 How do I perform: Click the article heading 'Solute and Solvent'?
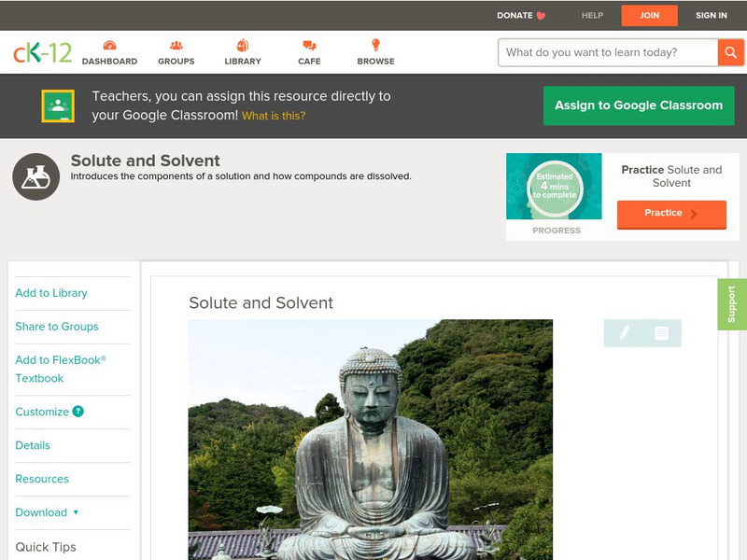click(x=261, y=302)
